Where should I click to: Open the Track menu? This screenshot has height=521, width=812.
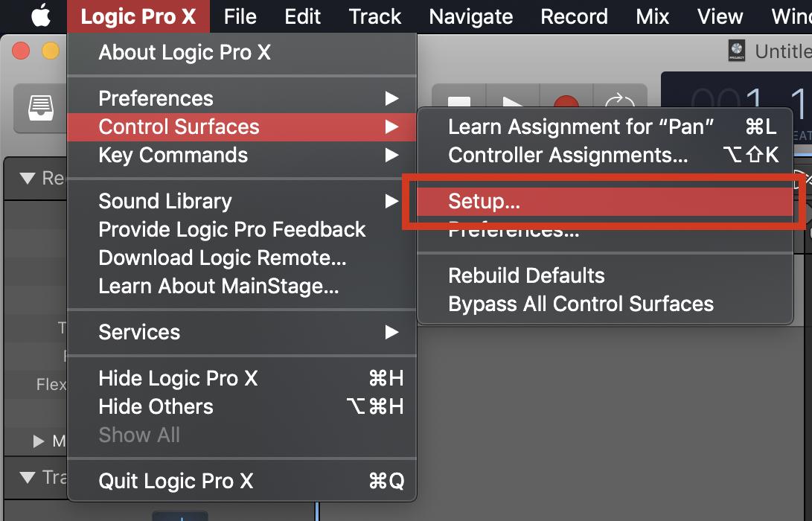[x=375, y=16]
